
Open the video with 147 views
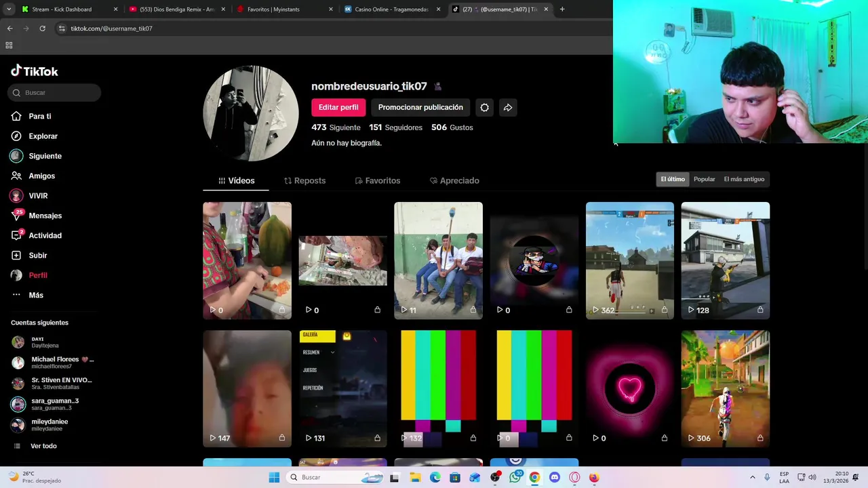(x=247, y=388)
